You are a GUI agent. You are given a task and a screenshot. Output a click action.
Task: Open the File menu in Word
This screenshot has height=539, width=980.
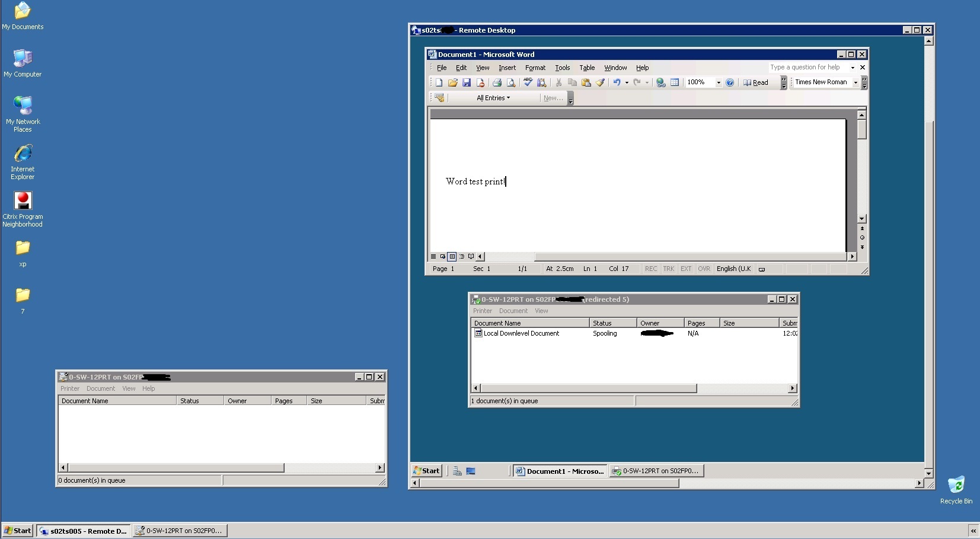coord(442,68)
